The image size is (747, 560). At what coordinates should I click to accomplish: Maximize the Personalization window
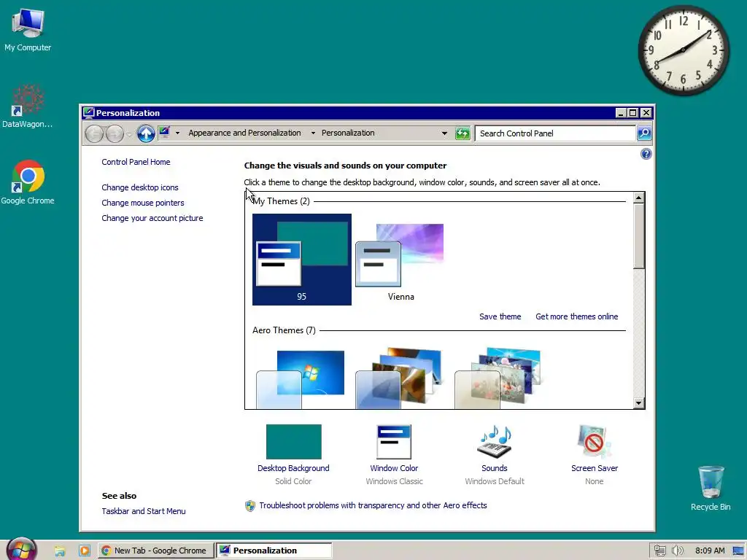click(x=632, y=113)
